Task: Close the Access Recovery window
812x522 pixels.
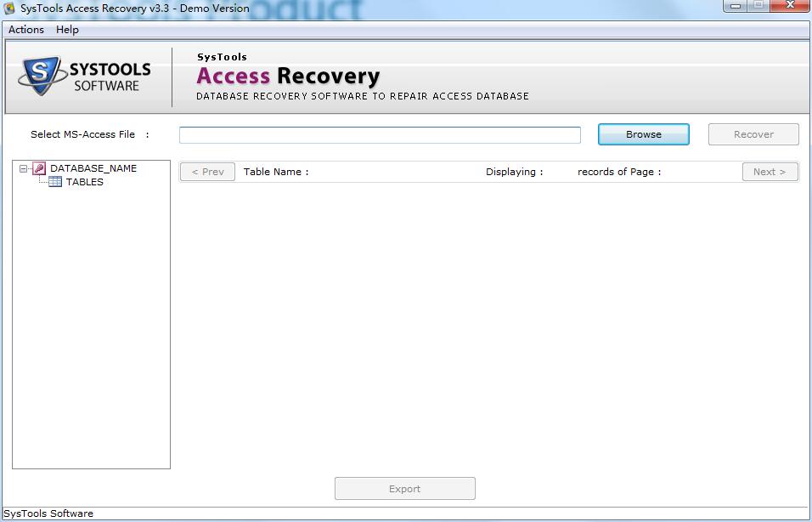Action: pos(790,6)
